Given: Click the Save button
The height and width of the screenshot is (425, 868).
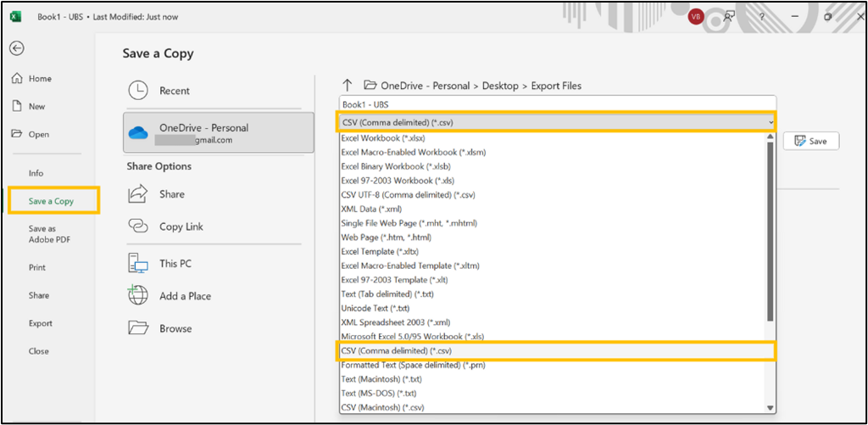Looking at the screenshot, I should coord(811,142).
